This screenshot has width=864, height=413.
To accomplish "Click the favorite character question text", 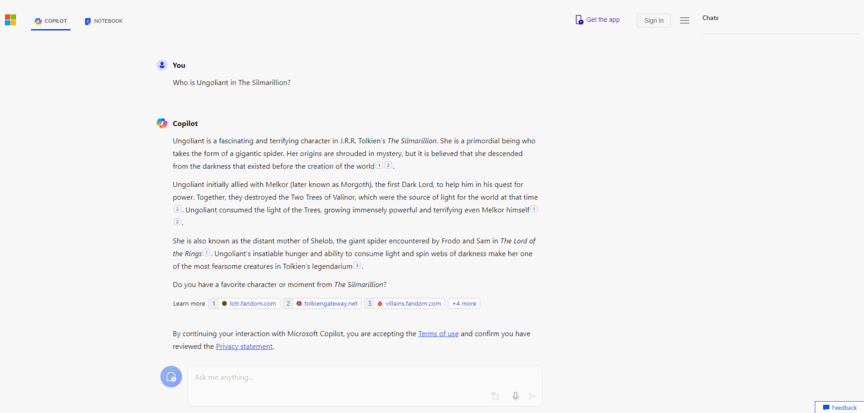I will [x=280, y=285].
